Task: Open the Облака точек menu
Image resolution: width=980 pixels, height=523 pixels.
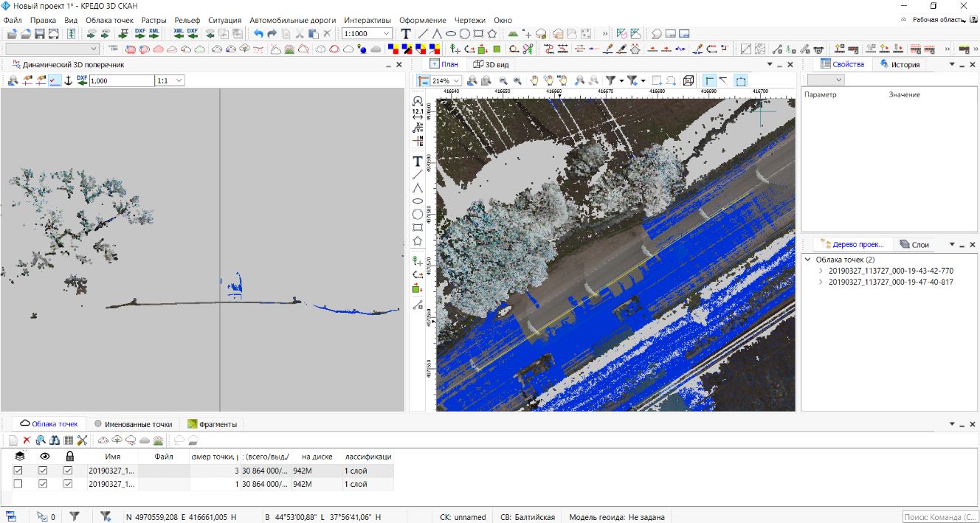Action: point(109,20)
